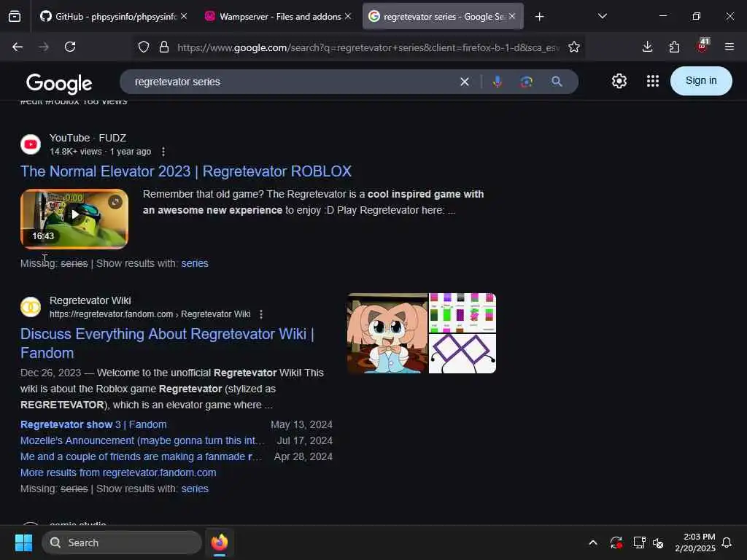Open cartoon character image thumbnail
The height and width of the screenshot is (560, 747).
point(387,333)
